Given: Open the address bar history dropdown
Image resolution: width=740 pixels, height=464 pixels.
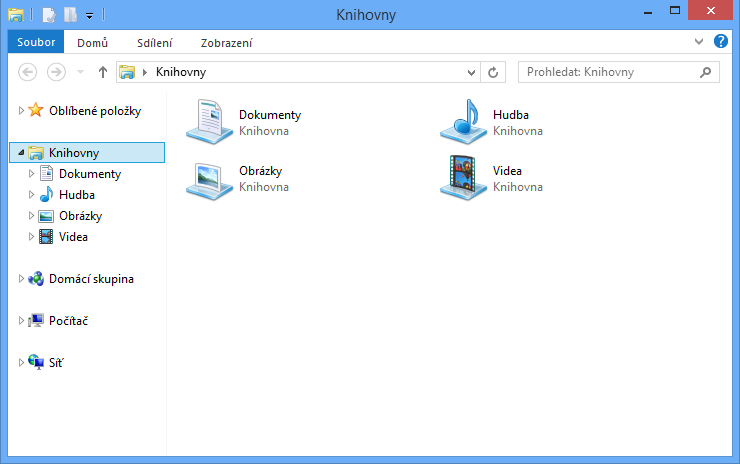Looking at the screenshot, I should pyautogui.click(x=473, y=72).
